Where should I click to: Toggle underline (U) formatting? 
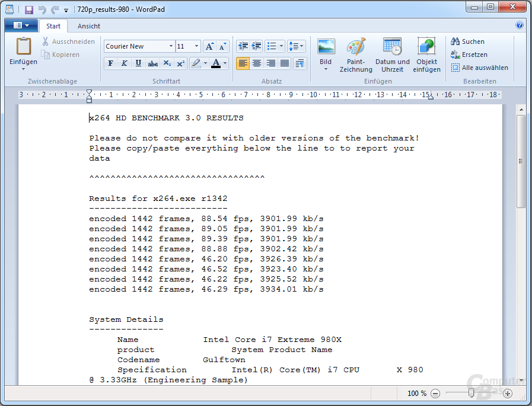pyautogui.click(x=138, y=63)
